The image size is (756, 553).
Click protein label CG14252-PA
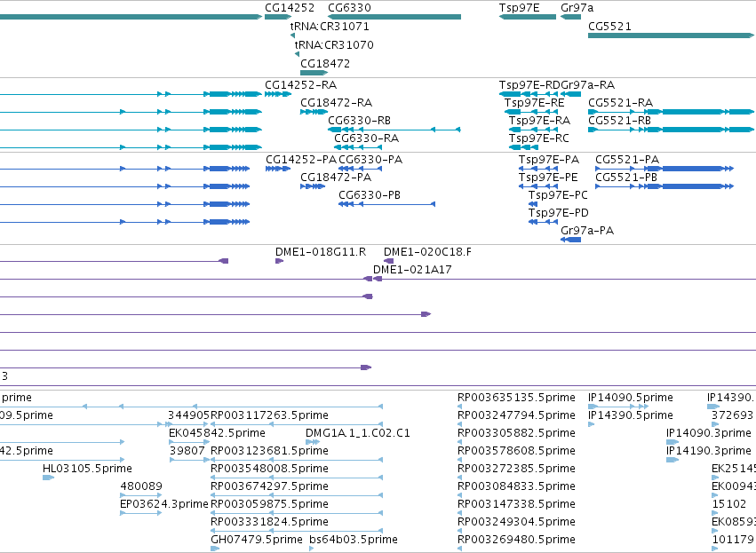click(x=301, y=160)
